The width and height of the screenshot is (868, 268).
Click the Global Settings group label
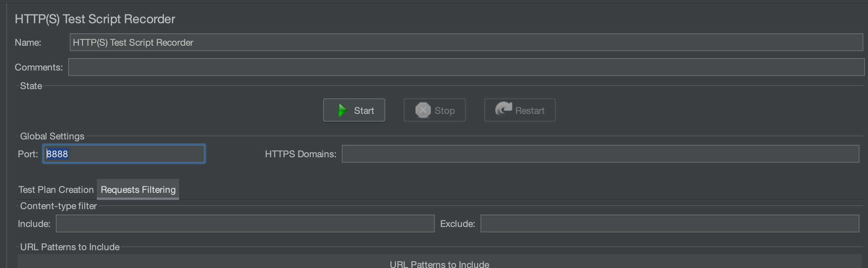[52, 136]
